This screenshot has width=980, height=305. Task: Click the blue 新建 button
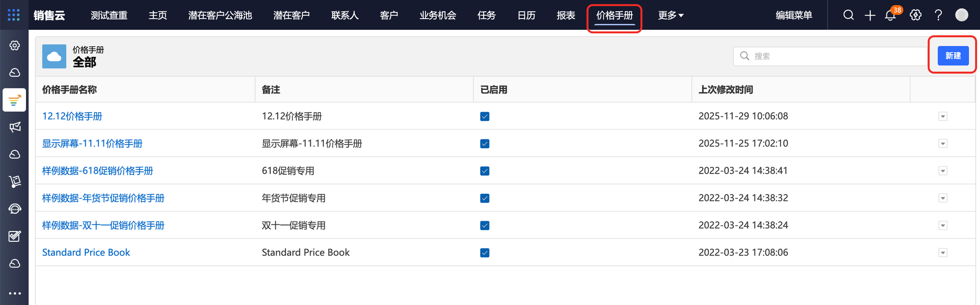pyautogui.click(x=953, y=56)
